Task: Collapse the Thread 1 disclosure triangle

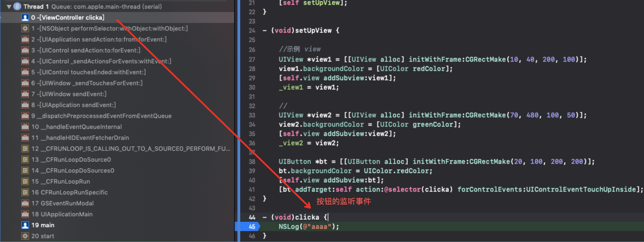Action: tap(9, 7)
